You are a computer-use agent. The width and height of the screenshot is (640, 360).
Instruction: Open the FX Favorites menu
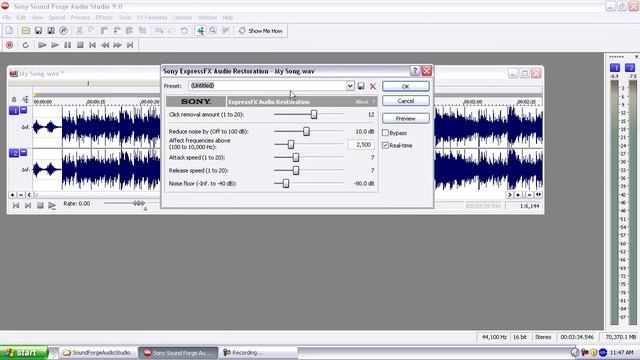(x=152, y=18)
